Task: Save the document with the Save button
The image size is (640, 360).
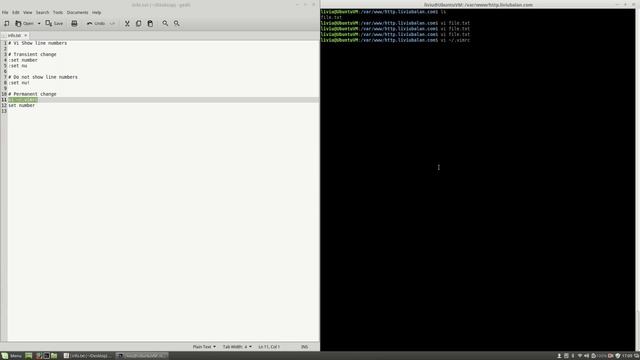Action: [54, 24]
